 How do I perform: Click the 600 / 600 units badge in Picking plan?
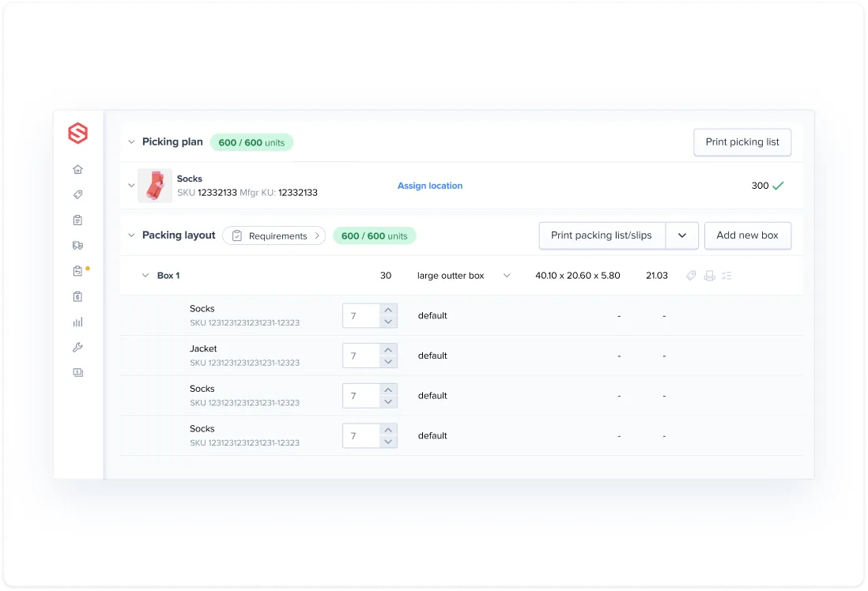[251, 143]
